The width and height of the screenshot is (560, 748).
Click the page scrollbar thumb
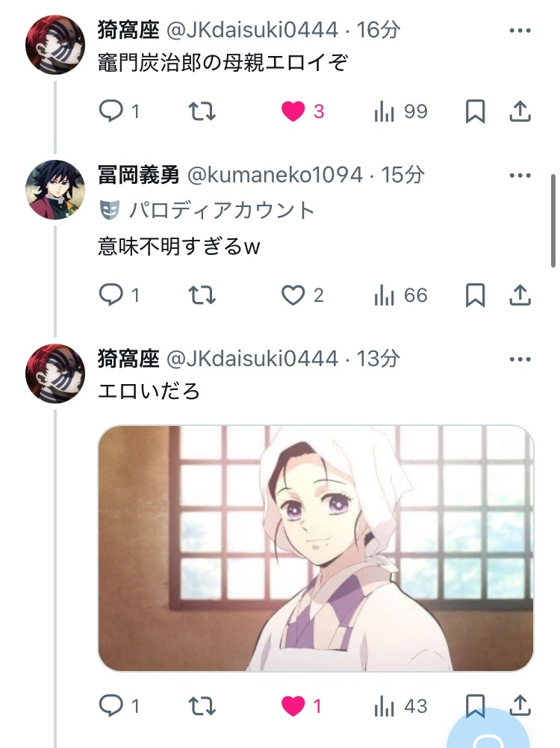tap(553, 221)
